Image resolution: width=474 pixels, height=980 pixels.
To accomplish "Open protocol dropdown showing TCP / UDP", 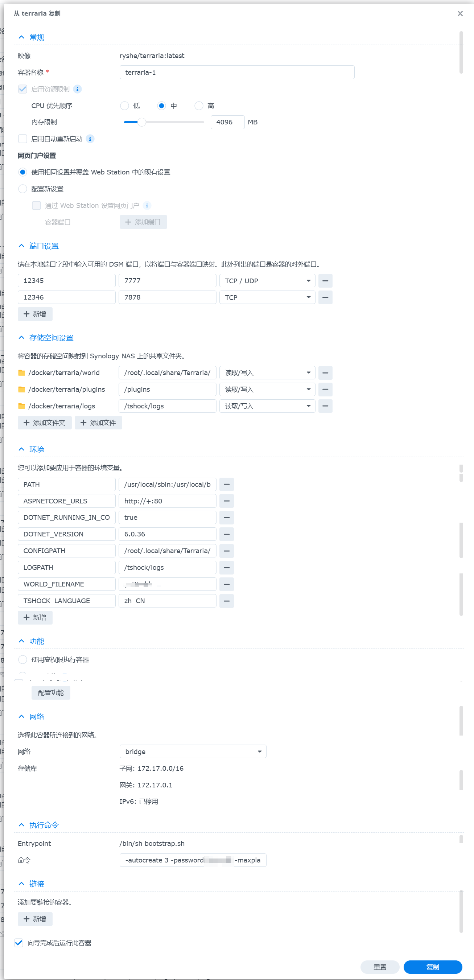I will (x=267, y=281).
